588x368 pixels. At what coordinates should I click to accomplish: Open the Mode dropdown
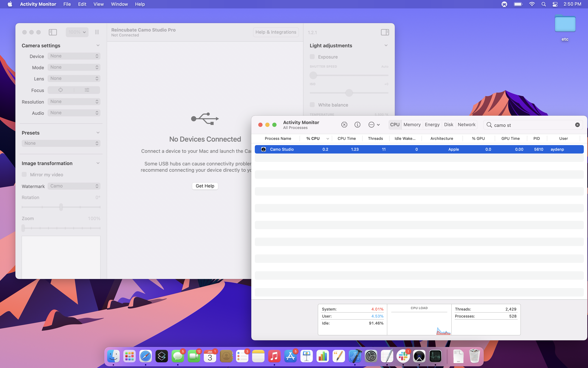(x=74, y=67)
